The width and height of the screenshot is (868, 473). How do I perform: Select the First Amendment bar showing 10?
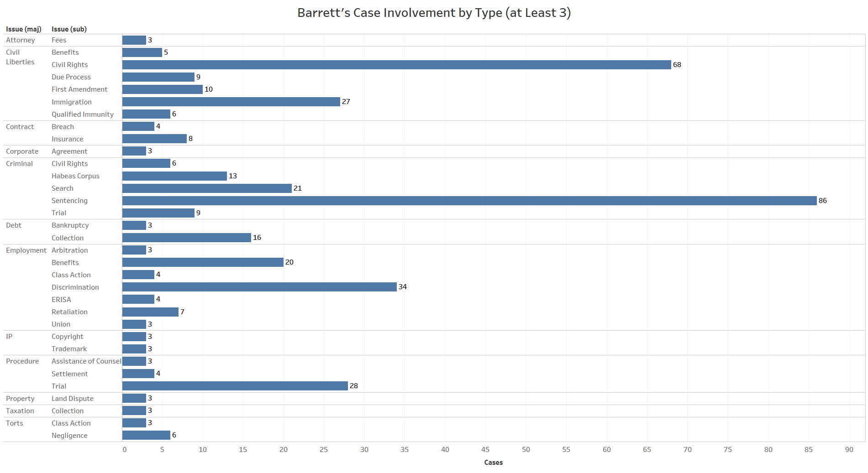click(x=162, y=89)
